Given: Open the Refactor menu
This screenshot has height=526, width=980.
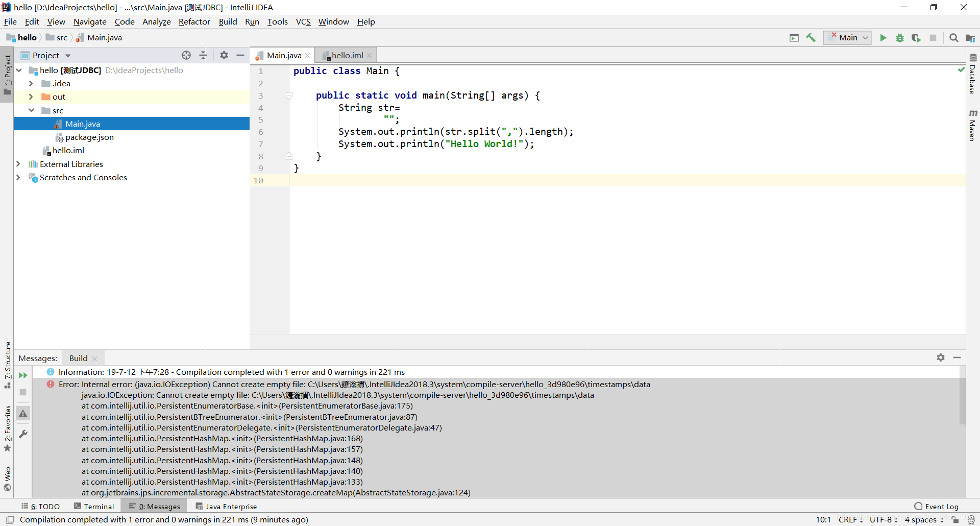Looking at the screenshot, I should pyautogui.click(x=194, y=21).
